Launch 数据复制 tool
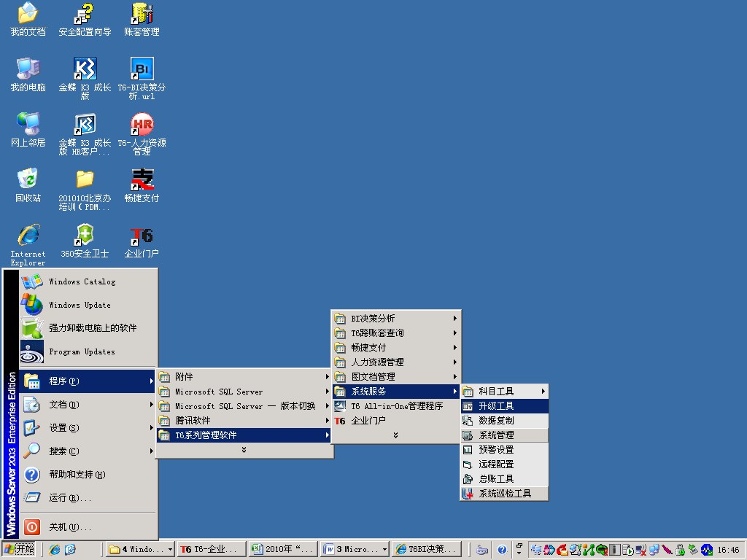The width and height of the screenshot is (747, 560). pyautogui.click(x=505, y=421)
